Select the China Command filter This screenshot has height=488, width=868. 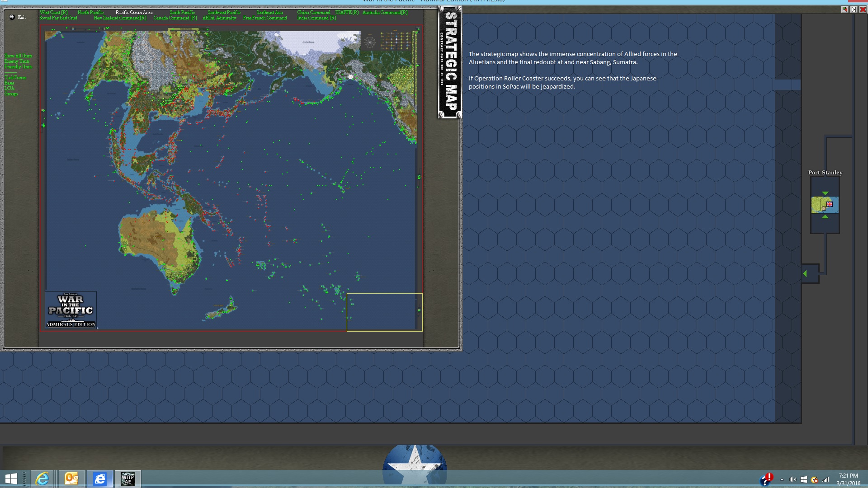coord(314,13)
